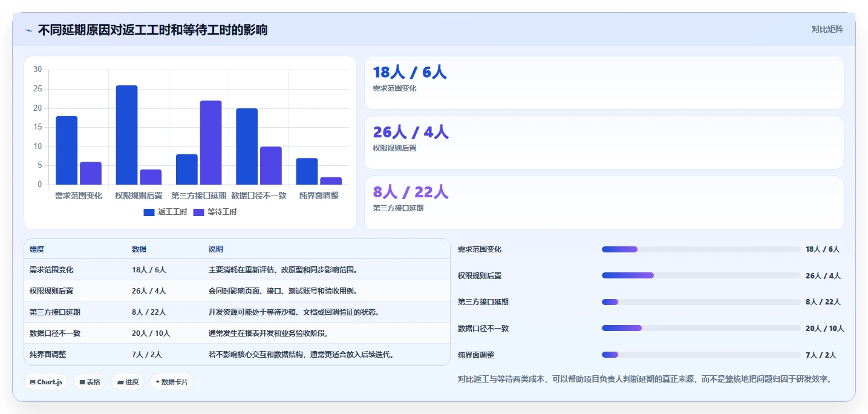Toggle the 等待工时 legend item
The height and width of the screenshot is (414, 868).
coord(215,212)
